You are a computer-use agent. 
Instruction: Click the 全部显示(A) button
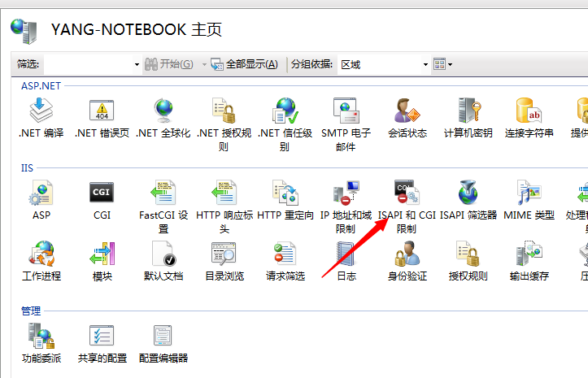tap(245, 64)
